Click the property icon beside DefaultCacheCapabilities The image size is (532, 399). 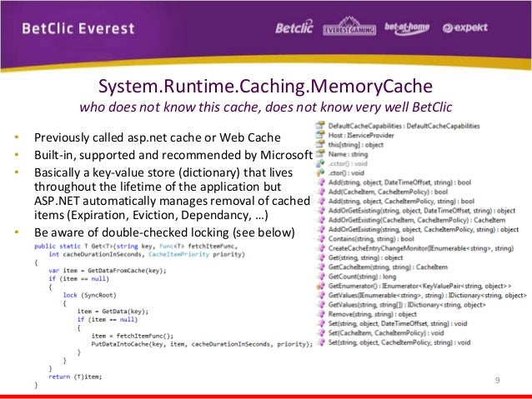coord(320,126)
